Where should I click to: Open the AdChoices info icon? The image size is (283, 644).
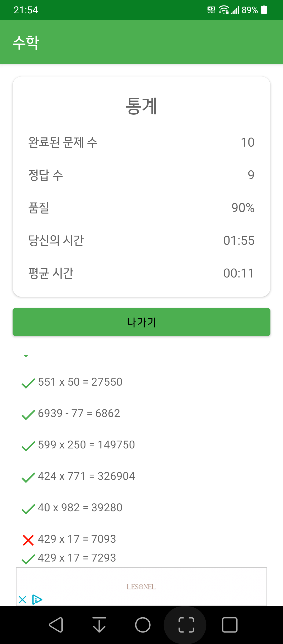click(x=37, y=599)
